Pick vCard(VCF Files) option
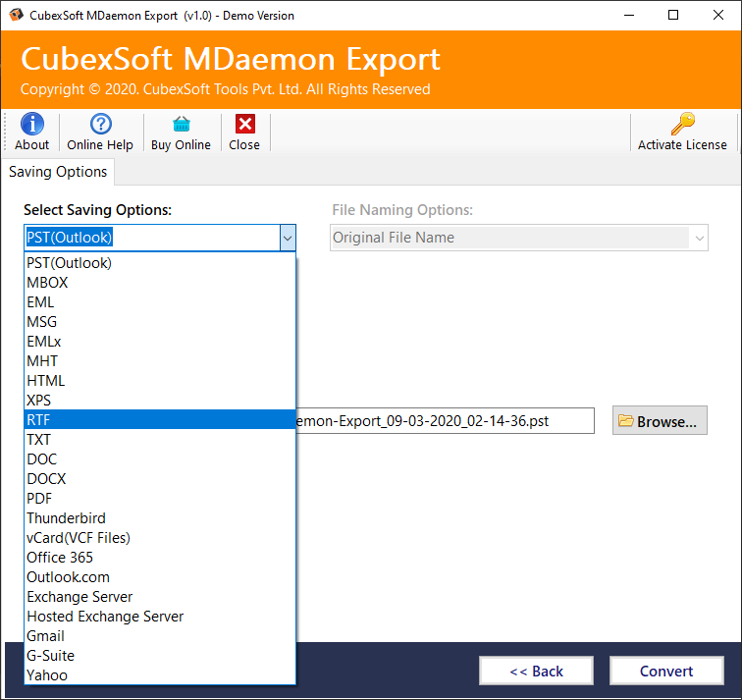Screen dimensions: 742x700 click(x=159, y=538)
